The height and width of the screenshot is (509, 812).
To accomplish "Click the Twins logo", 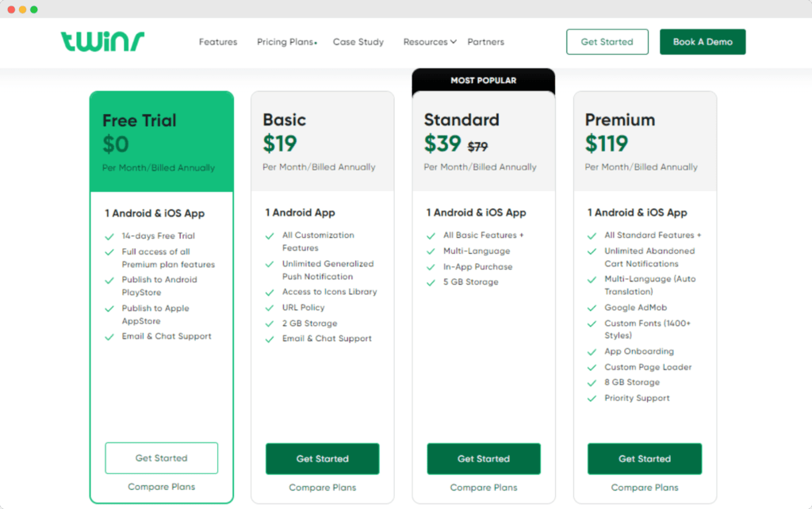I will 104,41.
